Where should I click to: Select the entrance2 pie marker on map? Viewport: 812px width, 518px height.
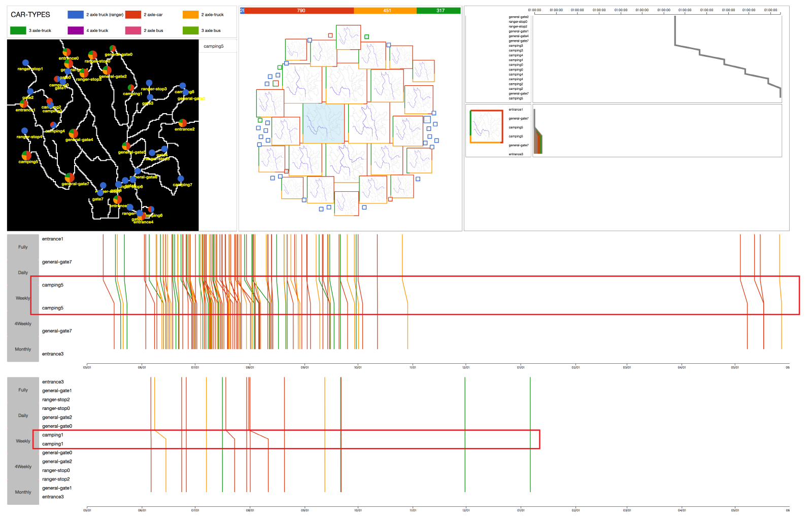coord(183,123)
